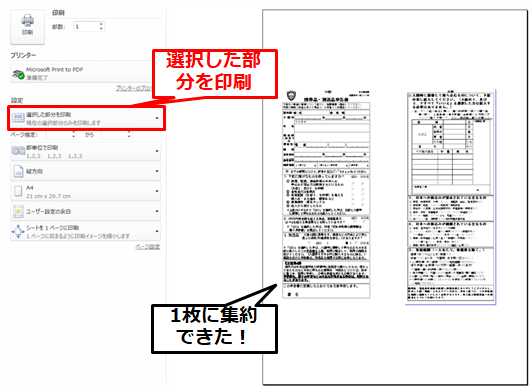The height and width of the screenshot is (386, 529).
Task: Click the large 印刷 print button
Action: [27, 27]
